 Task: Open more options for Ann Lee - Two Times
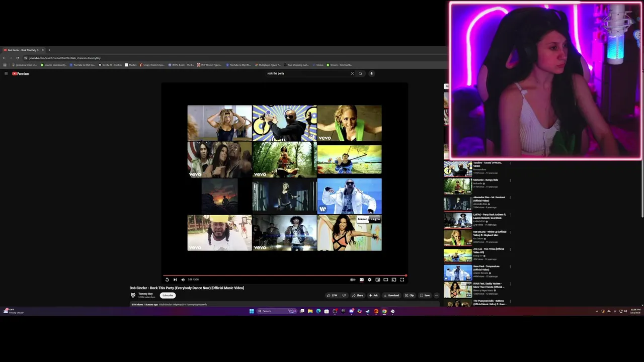coord(510,249)
